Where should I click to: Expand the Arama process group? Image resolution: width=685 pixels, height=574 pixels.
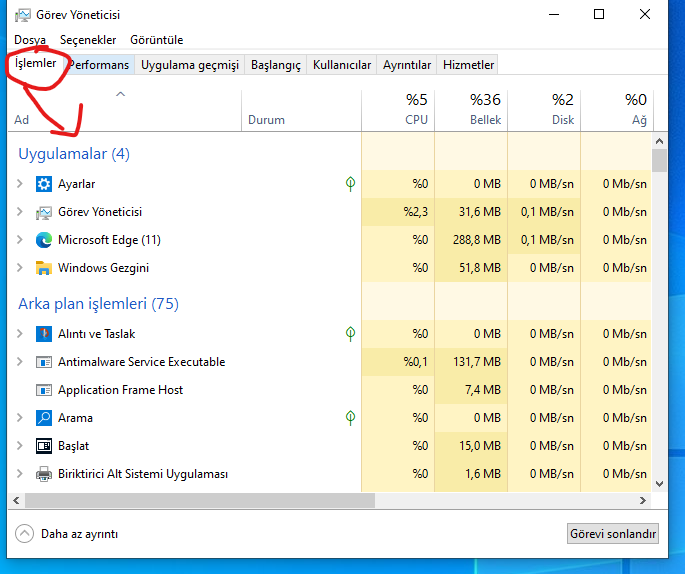(x=20, y=418)
